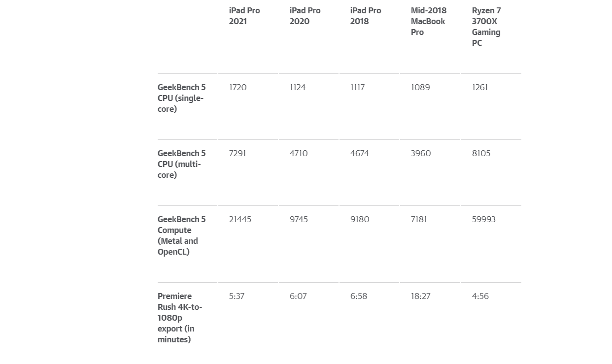Select the GeekBench 5 CPU single-core row label
612x364 pixels.
[x=181, y=98]
